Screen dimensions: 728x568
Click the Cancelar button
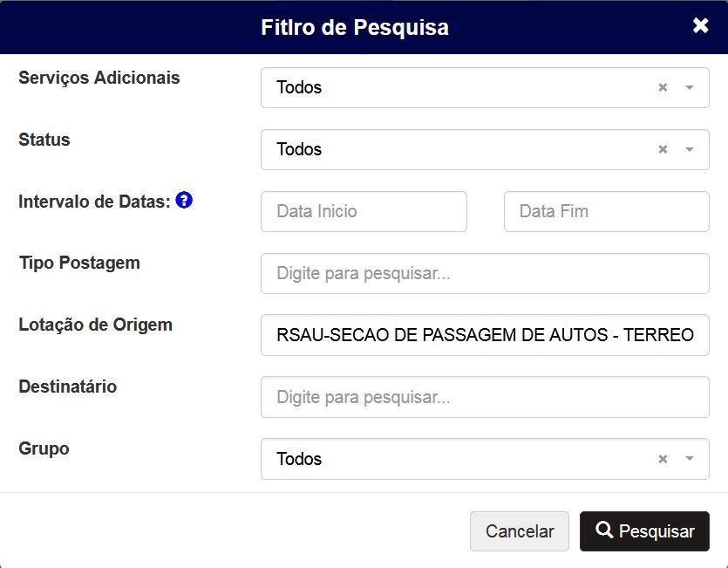coord(519,531)
